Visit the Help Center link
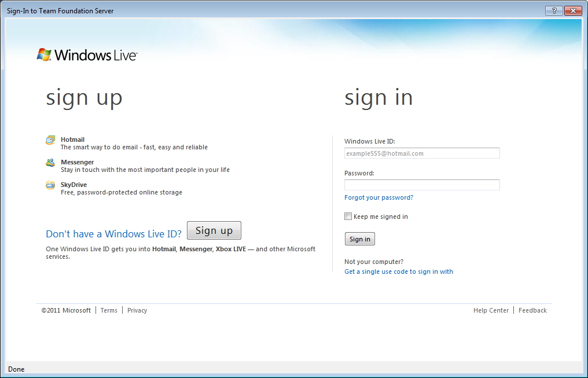Image resolution: width=588 pixels, height=378 pixels. (491, 310)
